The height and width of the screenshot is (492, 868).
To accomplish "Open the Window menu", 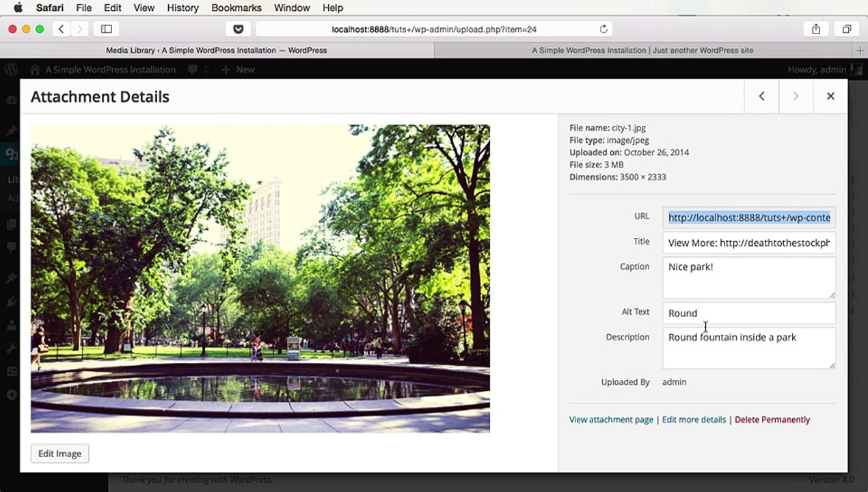I will coord(292,8).
